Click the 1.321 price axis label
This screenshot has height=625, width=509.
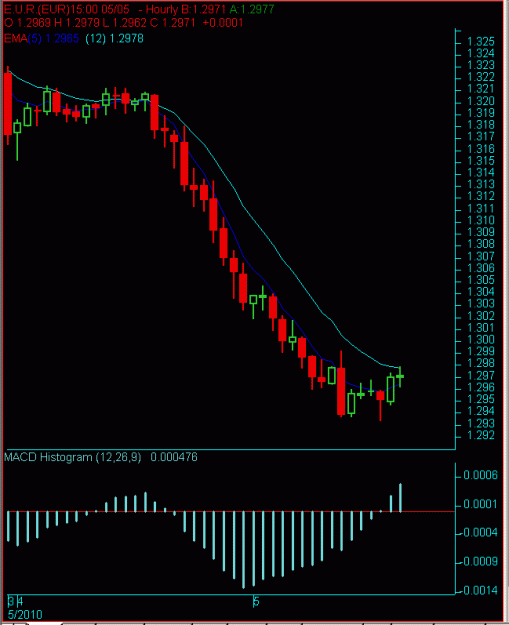tap(480, 89)
